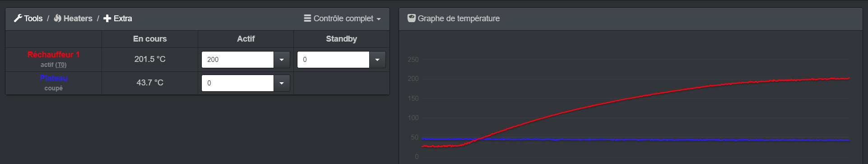
Task: Toggle the Réchauffeur 1 heater state
Action: pos(53,55)
